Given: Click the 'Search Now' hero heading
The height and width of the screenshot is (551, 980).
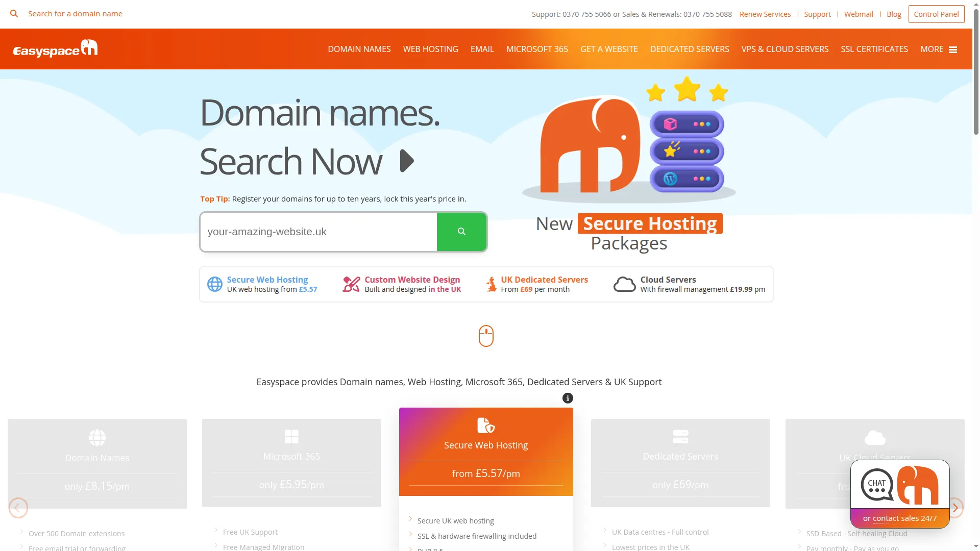Looking at the screenshot, I should [290, 162].
